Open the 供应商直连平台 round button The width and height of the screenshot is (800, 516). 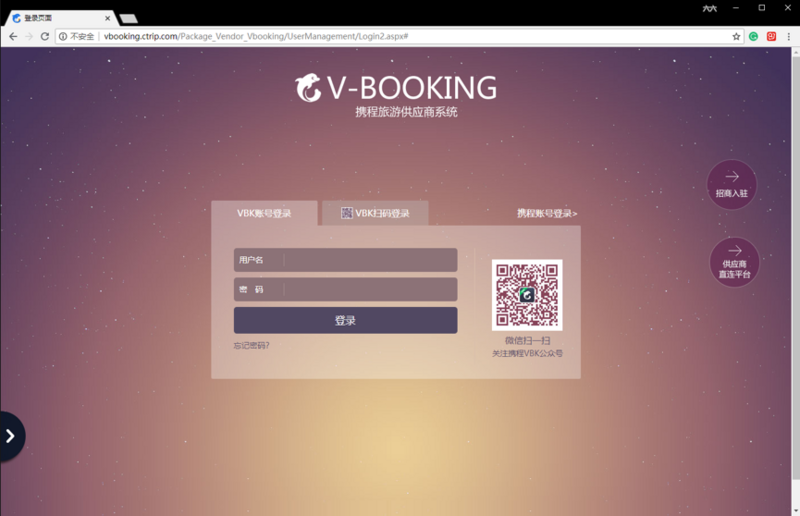[734, 262]
